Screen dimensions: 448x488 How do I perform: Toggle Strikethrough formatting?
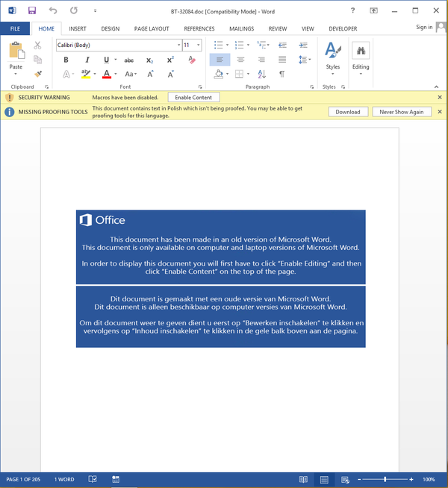coord(129,60)
